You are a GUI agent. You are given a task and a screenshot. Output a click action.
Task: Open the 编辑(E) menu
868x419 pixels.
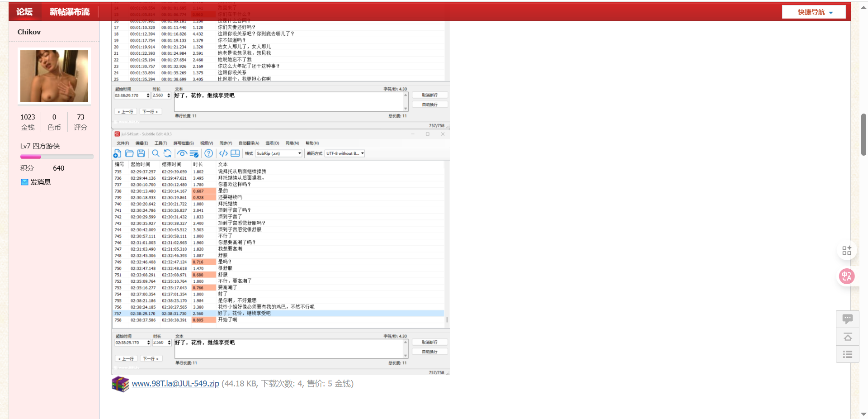pyautogui.click(x=142, y=143)
